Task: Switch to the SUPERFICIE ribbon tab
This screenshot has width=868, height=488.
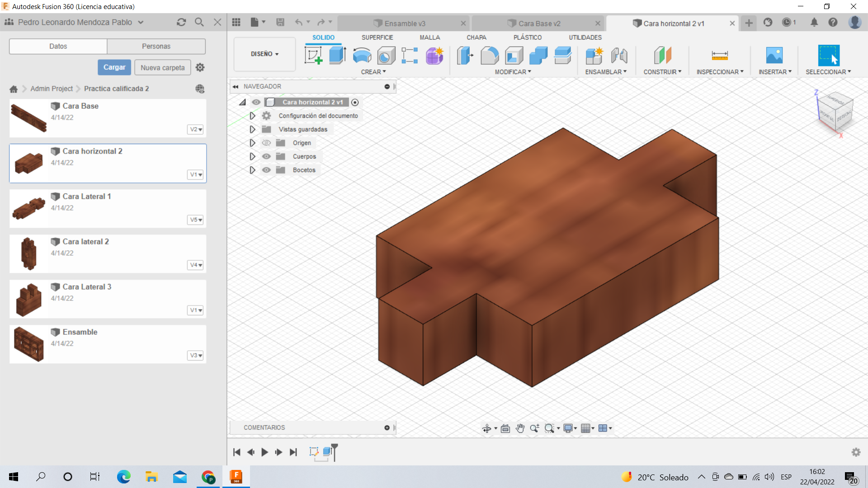Action: tap(377, 38)
